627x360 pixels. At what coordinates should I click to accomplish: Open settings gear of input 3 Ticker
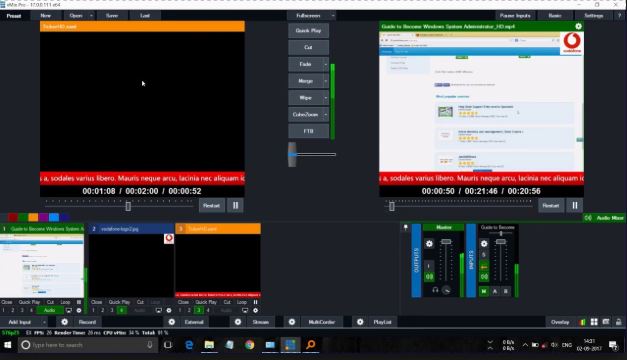(x=256, y=310)
